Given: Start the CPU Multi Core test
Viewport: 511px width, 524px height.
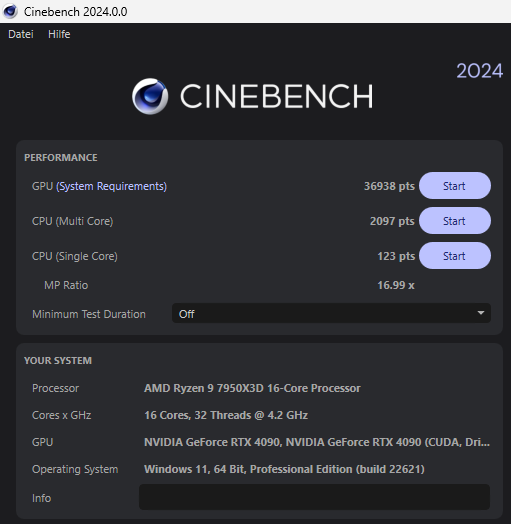Looking at the screenshot, I should 455,221.
